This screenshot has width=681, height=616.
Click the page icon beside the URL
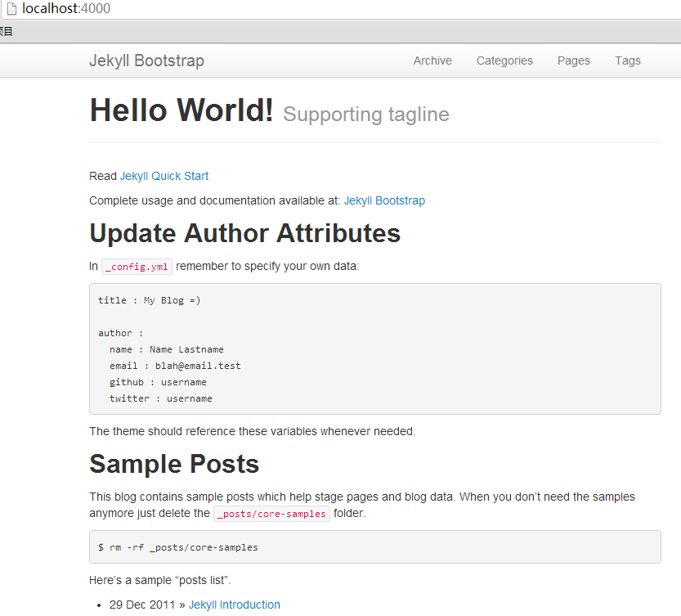11,9
